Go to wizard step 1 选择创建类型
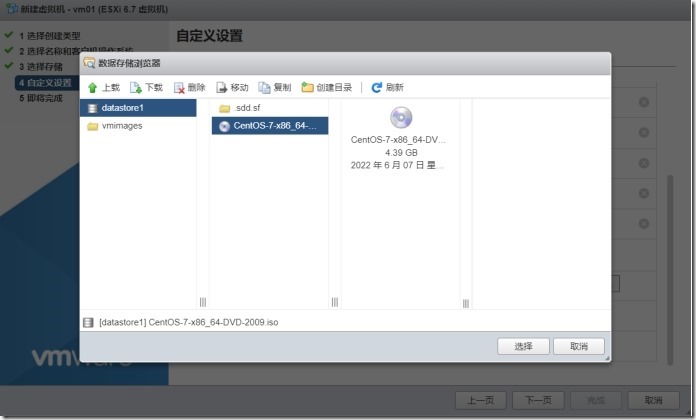Screen dimensions: 696x420 point(50,36)
